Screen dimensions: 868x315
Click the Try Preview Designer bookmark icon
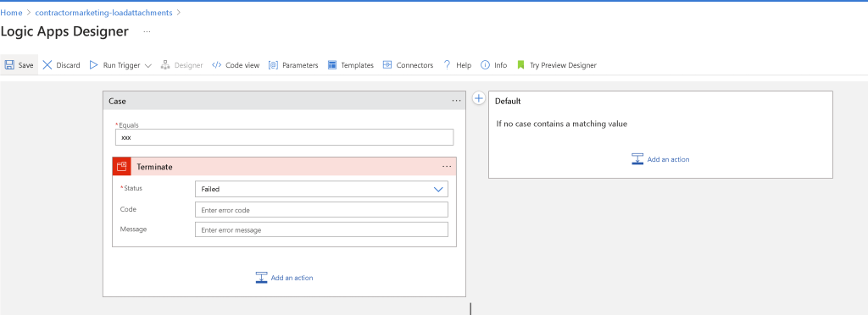[520, 64]
